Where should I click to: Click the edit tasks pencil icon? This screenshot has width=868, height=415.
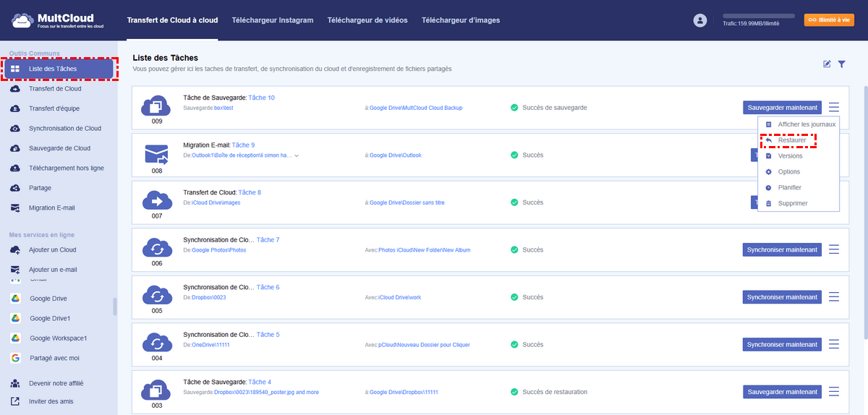827,64
